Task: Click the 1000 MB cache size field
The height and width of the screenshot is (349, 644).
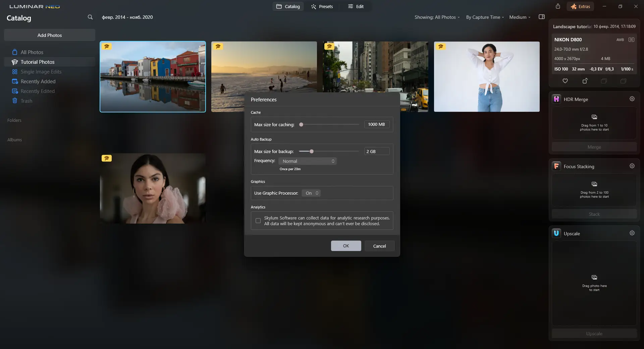Action: coord(377,124)
